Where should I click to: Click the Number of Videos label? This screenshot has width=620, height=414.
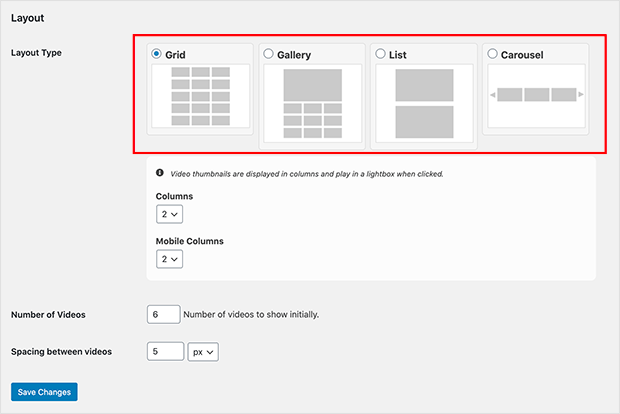48,315
